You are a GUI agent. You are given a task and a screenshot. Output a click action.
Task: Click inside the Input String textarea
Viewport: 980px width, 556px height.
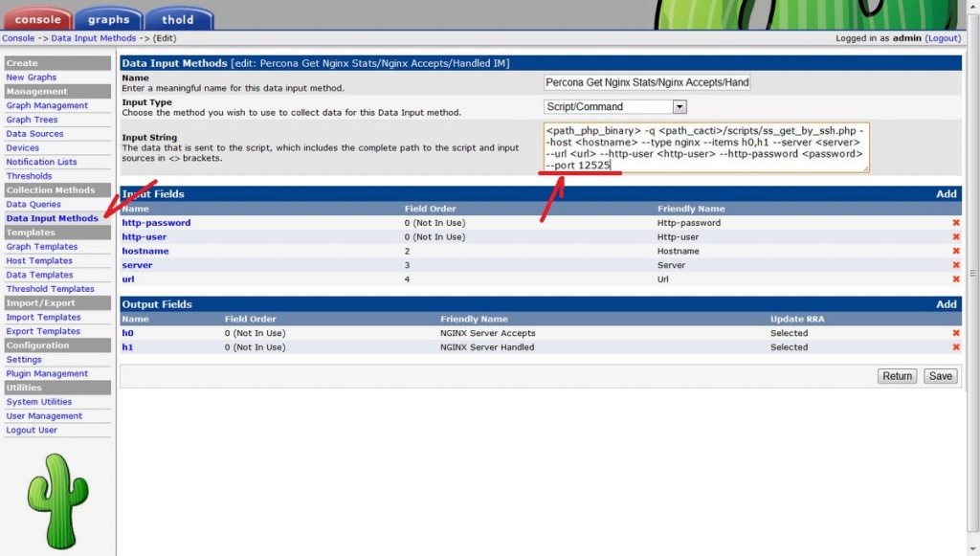click(705, 146)
